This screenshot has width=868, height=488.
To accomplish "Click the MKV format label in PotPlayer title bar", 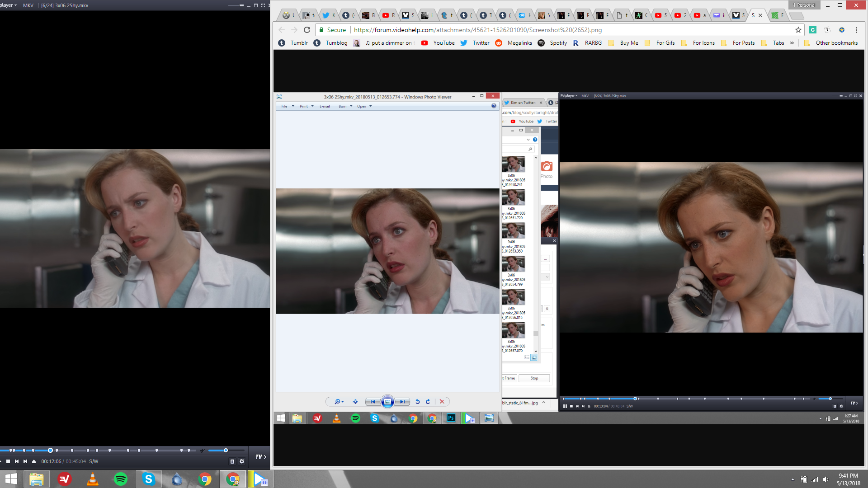I will 28,5.
